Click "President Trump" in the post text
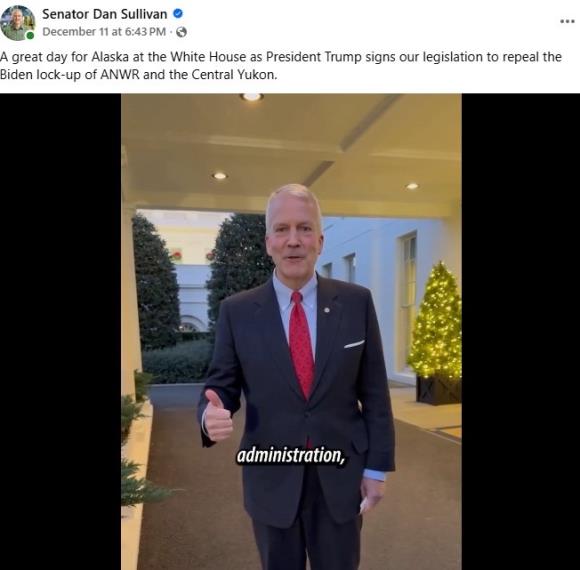This screenshot has width=580, height=570. [314, 57]
